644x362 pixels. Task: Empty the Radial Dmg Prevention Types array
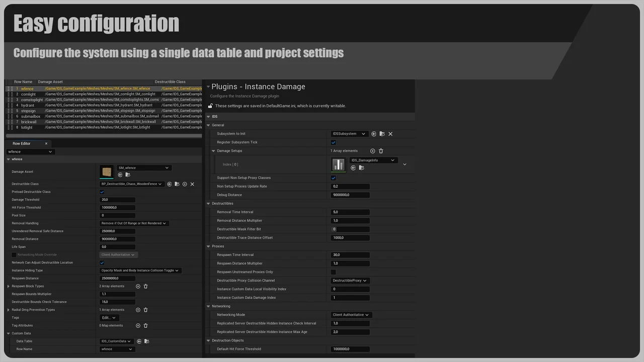145,310
